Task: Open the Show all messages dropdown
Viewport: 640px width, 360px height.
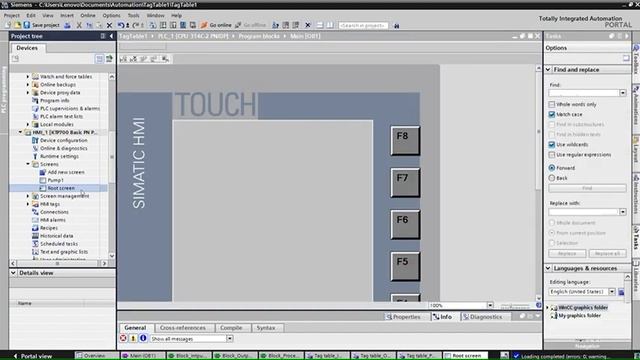Action: point(230,338)
